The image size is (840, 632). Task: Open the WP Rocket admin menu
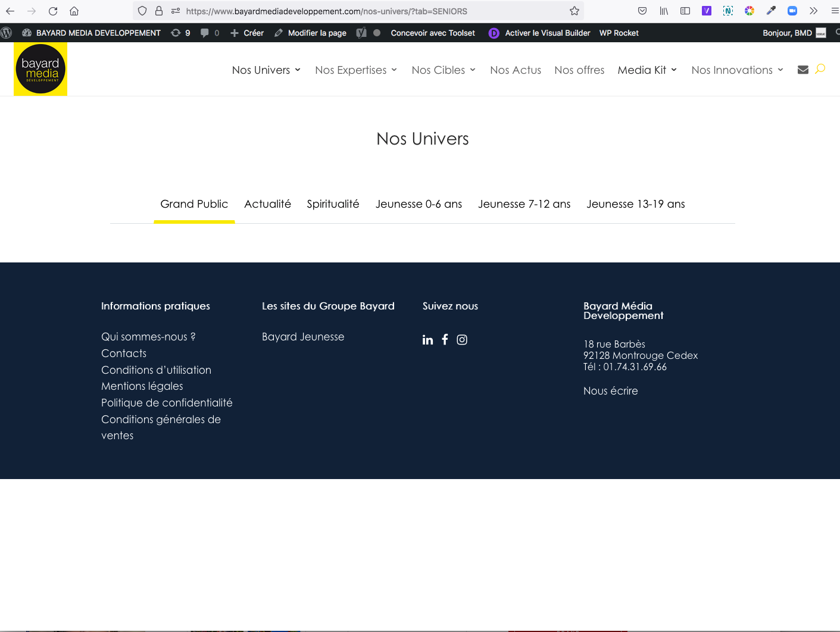coord(619,33)
